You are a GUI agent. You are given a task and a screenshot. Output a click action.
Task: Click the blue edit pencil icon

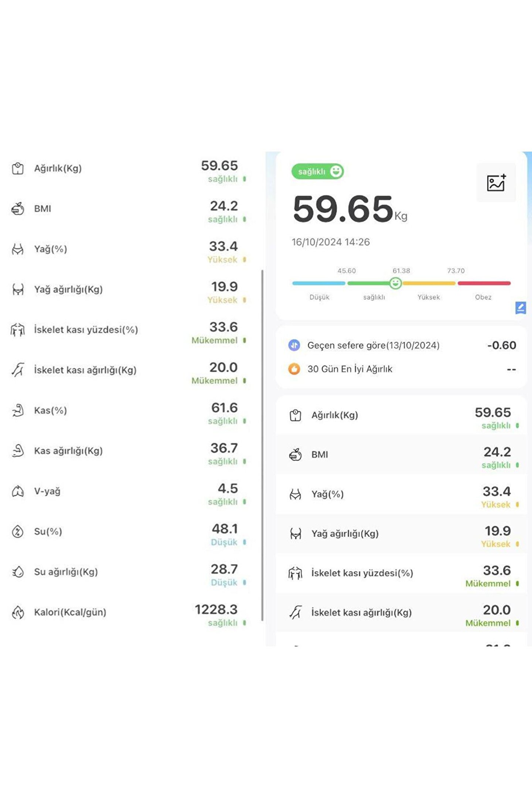[x=521, y=307]
